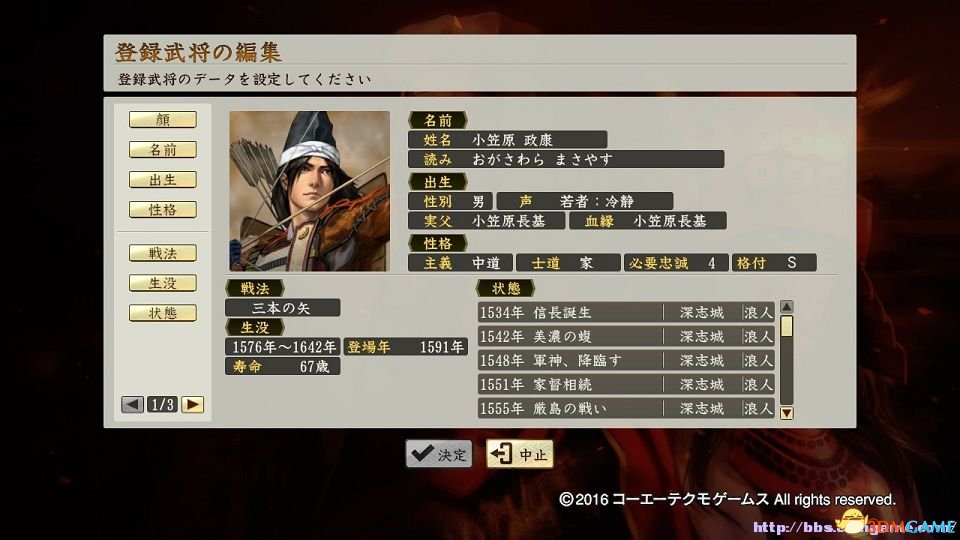Open the 生没 lifespan menu button
The width and height of the screenshot is (960, 540).
[x=163, y=283]
